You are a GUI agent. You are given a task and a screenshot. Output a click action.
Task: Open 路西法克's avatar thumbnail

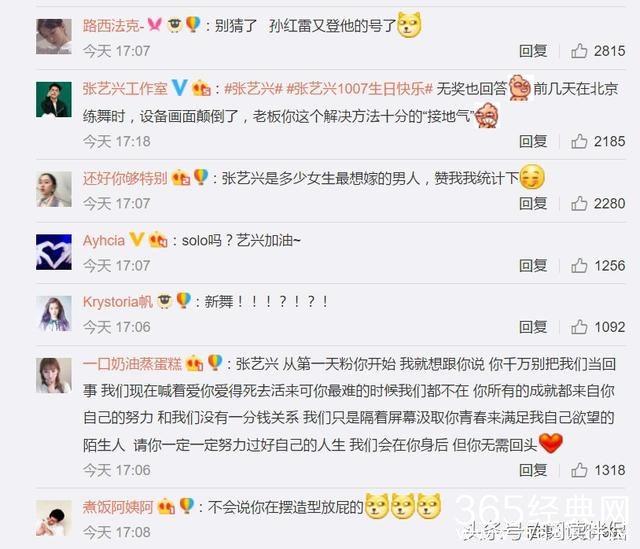[x=54, y=36]
